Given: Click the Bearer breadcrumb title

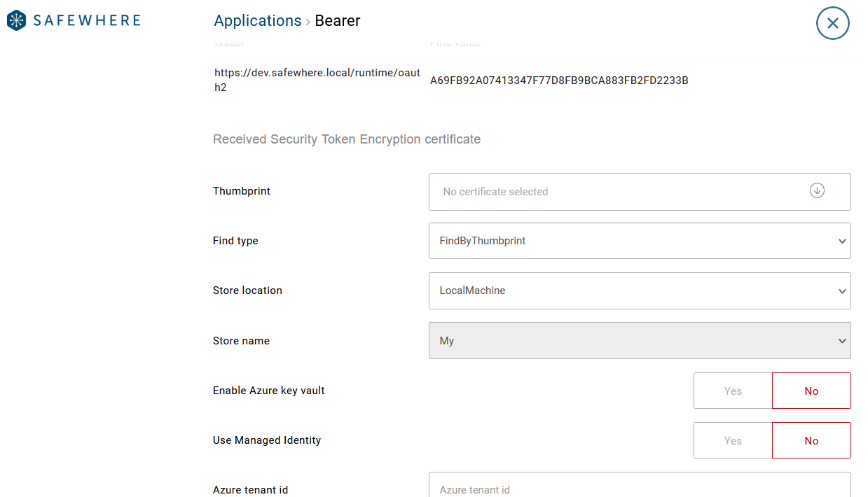Looking at the screenshot, I should coord(338,20).
